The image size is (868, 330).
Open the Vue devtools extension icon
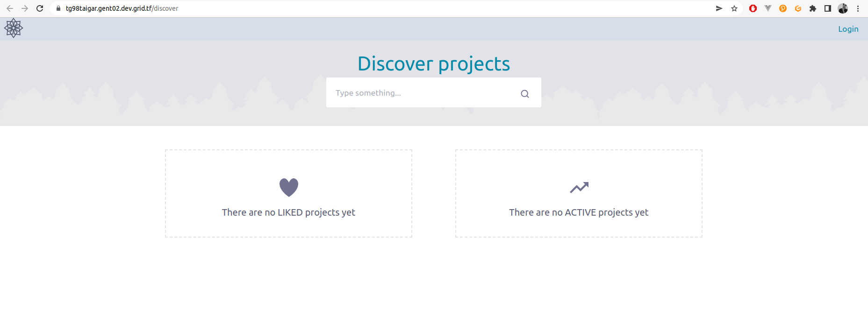[x=768, y=8]
